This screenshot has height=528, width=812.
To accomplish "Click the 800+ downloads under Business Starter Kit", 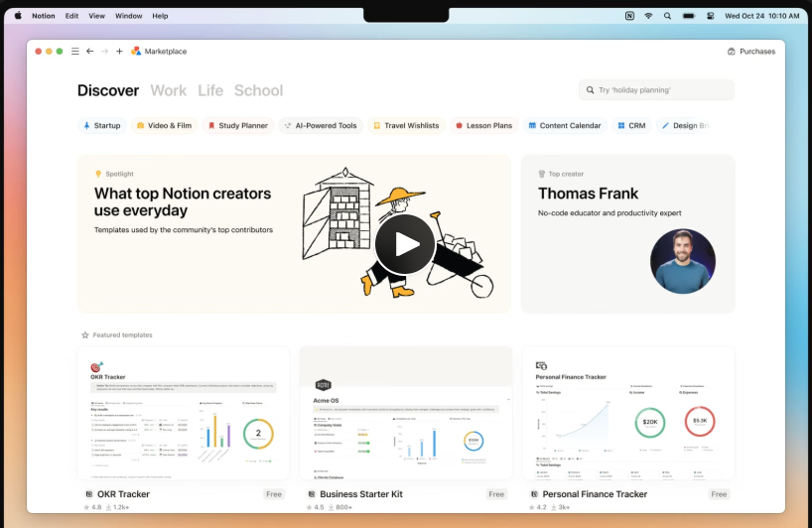I will point(340,507).
